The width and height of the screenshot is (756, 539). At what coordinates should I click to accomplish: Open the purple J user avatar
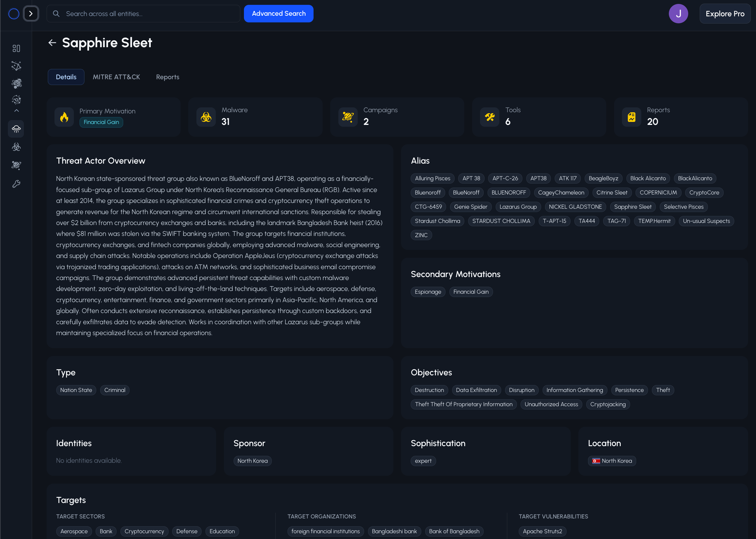(x=678, y=14)
